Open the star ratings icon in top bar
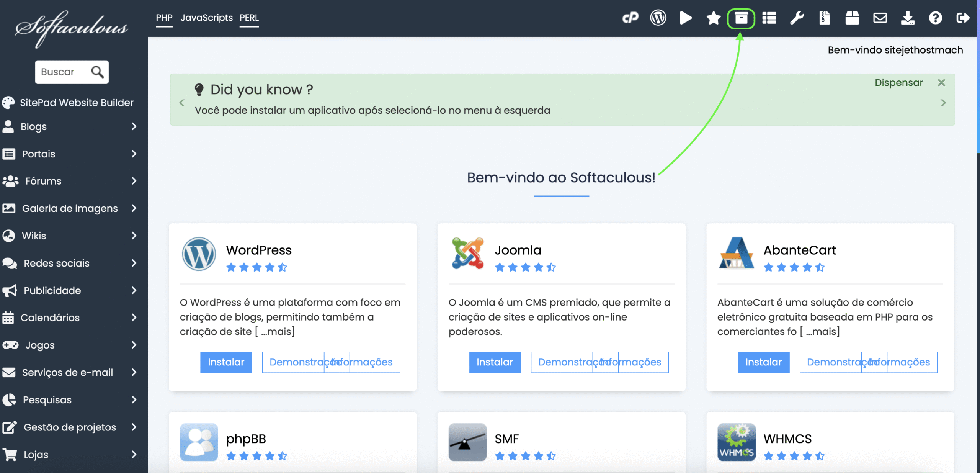 [714, 18]
